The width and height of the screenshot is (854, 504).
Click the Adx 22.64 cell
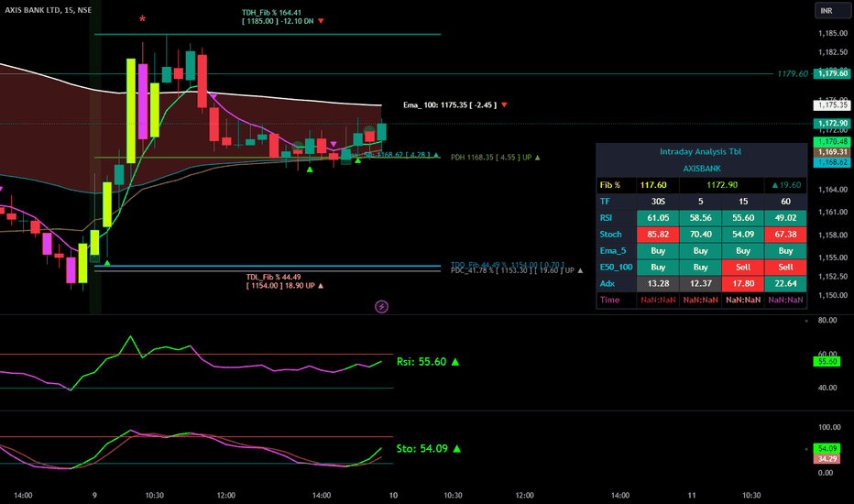(785, 283)
